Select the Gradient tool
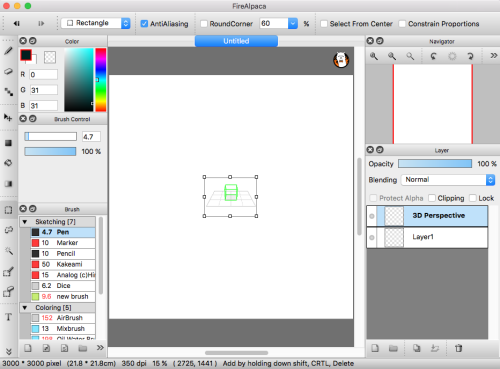The width and height of the screenshot is (500, 369). (8, 184)
